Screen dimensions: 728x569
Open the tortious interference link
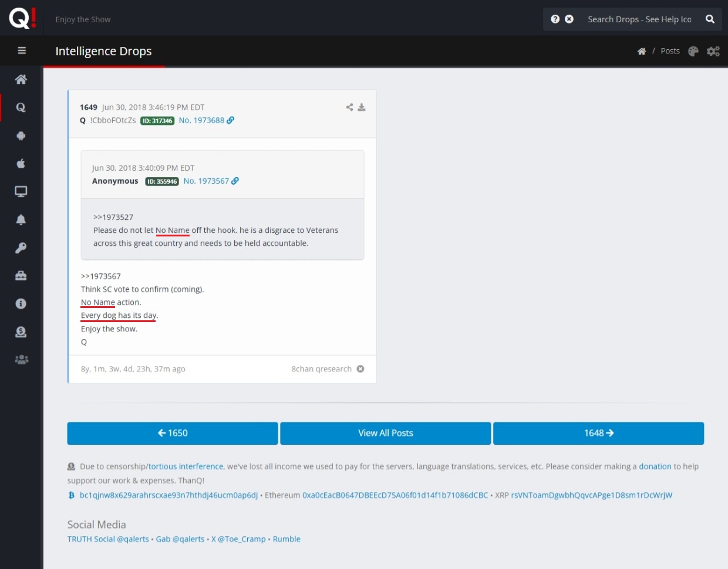coord(186,466)
